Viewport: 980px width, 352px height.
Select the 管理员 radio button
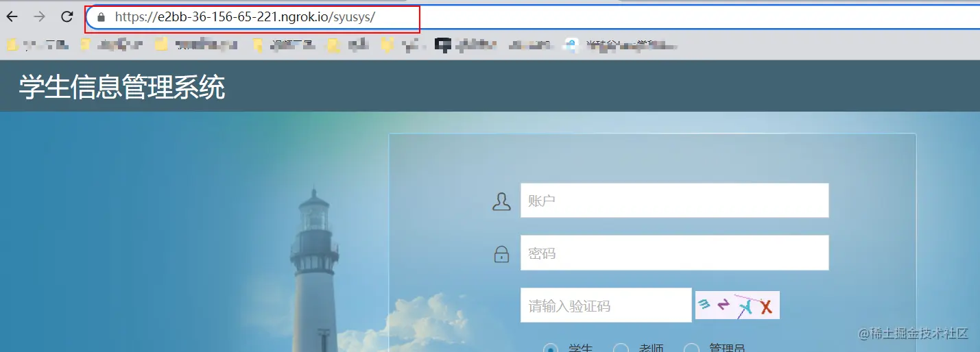coord(691,349)
